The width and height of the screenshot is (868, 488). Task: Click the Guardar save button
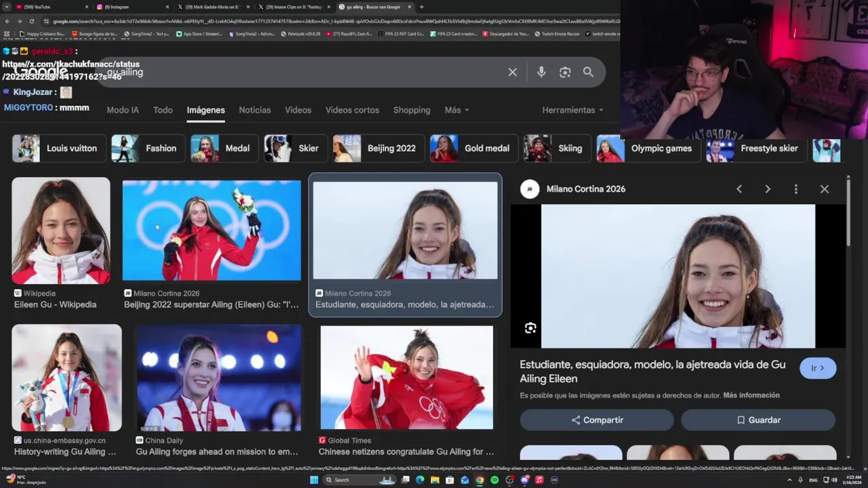[x=758, y=420]
